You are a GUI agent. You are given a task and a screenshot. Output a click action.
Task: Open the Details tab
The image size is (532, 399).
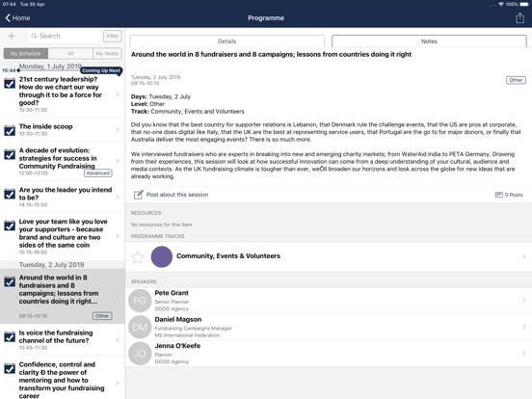tap(227, 41)
